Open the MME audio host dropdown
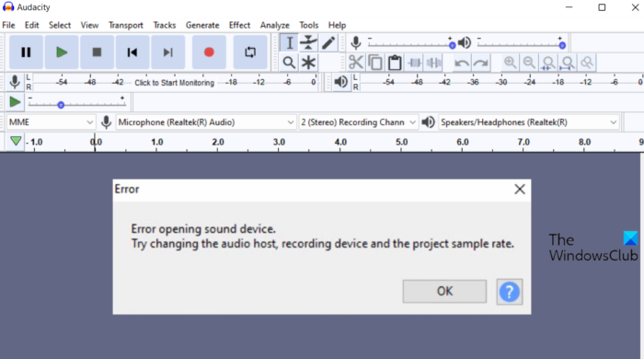Image resolution: width=644 pixels, height=359 pixels. pos(51,122)
